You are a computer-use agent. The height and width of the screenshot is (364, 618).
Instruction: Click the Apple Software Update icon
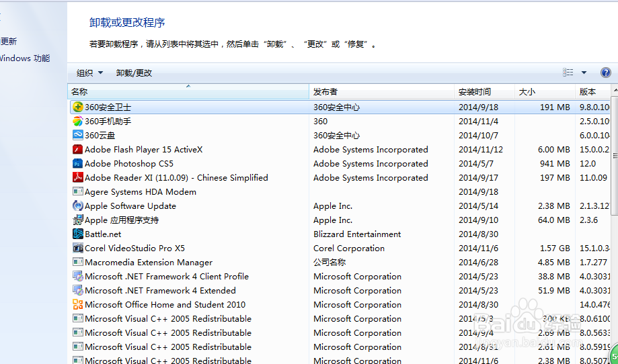(78, 206)
